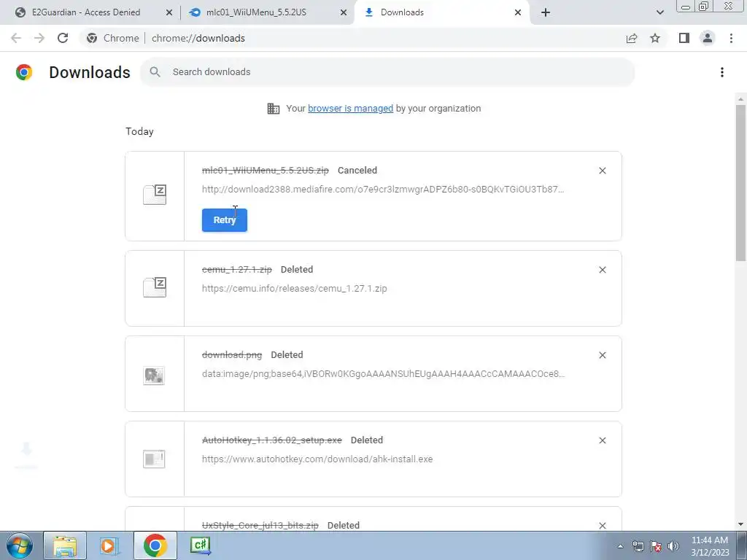This screenshot has width=747, height=560.
Task: Open the C# application in taskbar
Action: pyautogui.click(x=200, y=545)
